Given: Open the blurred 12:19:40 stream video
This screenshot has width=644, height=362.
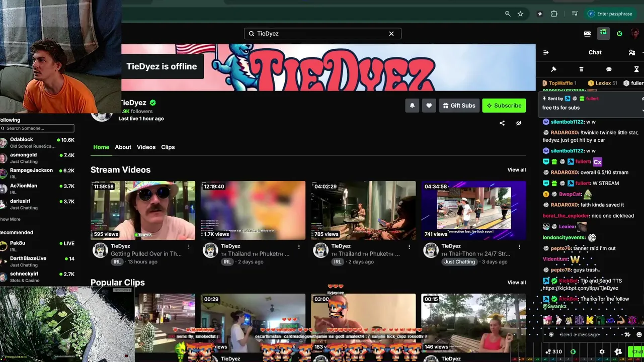Looking at the screenshot, I should 253,211.
